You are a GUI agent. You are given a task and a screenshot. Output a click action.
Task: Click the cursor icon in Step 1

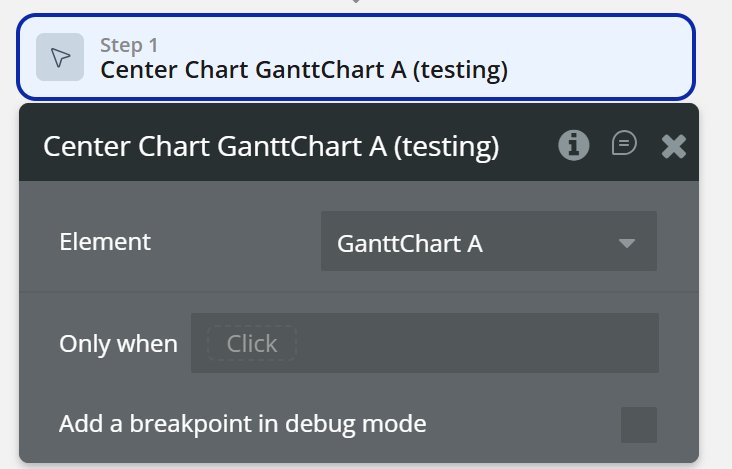(60, 58)
